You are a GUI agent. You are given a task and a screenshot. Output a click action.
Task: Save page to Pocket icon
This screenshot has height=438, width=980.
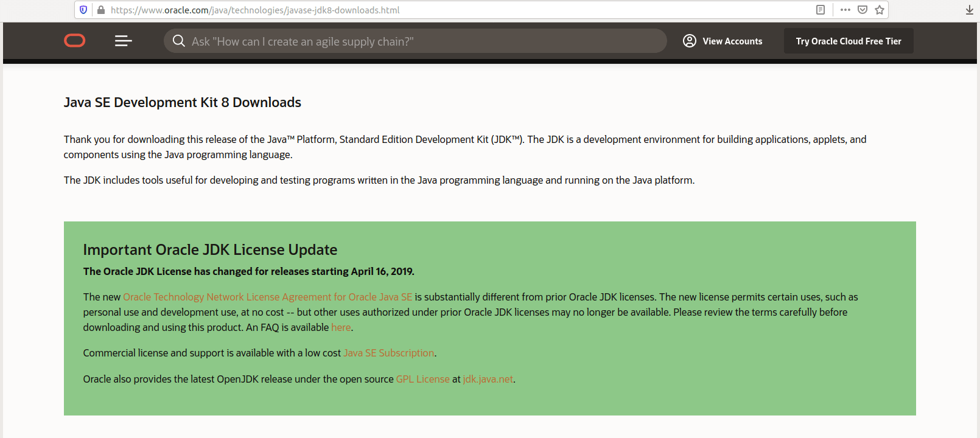click(x=863, y=10)
